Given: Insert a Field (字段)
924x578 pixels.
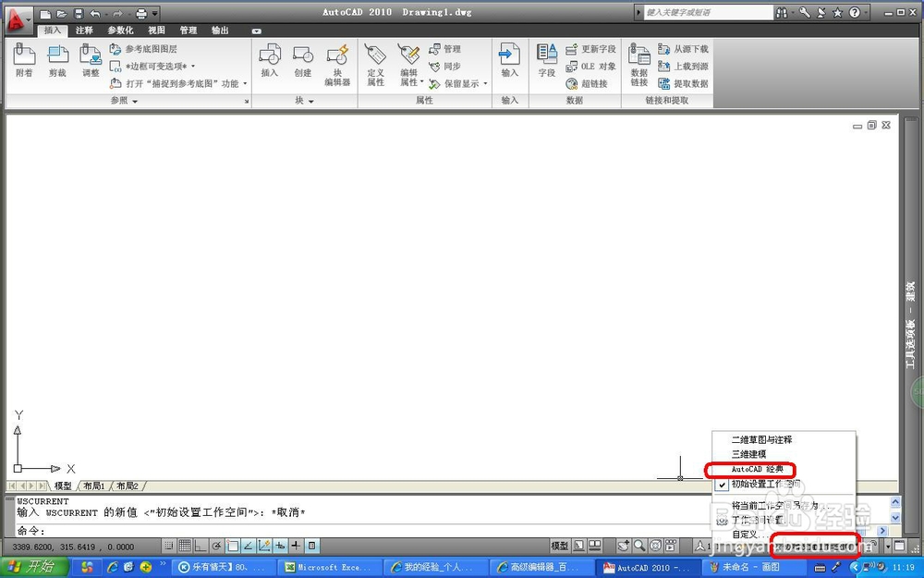Looking at the screenshot, I should pyautogui.click(x=547, y=60).
